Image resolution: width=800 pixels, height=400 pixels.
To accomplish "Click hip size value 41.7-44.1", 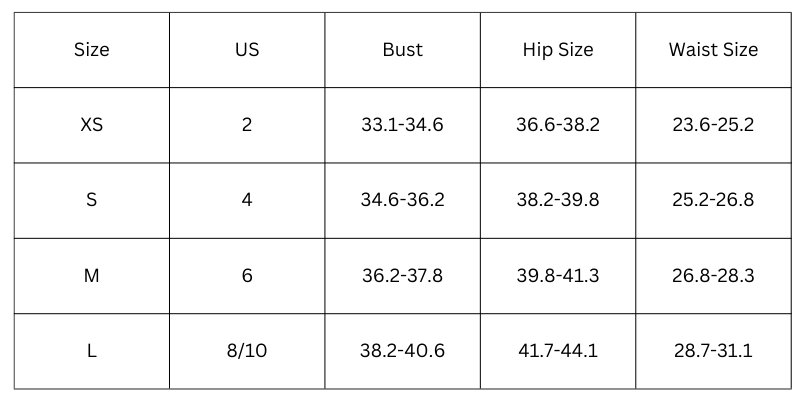I will click(x=558, y=351).
